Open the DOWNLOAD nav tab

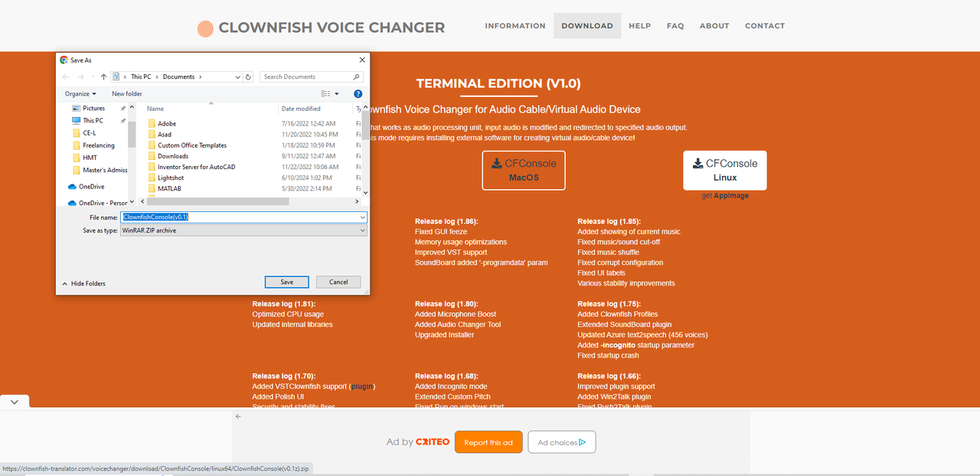(x=587, y=26)
